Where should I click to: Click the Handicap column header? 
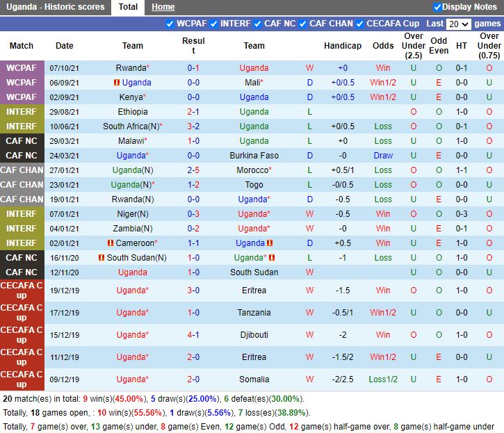343,46
